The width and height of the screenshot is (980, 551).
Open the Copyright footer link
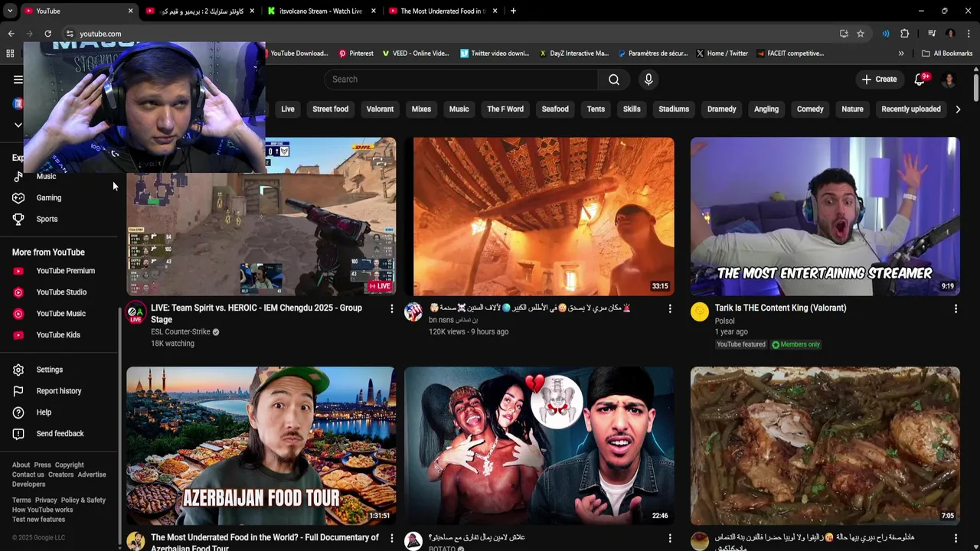(69, 465)
